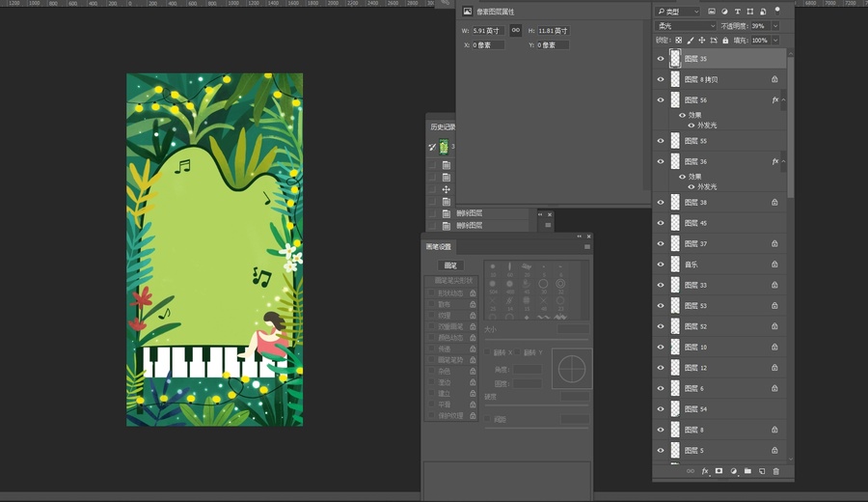Check the 翻转 X checkbox
Screen dimensions: 868x502
pos(488,352)
